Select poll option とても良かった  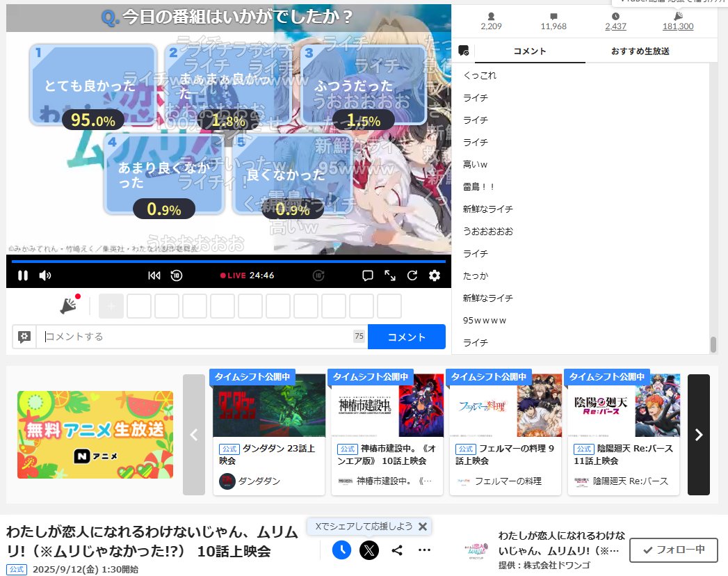(x=93, y=86)
